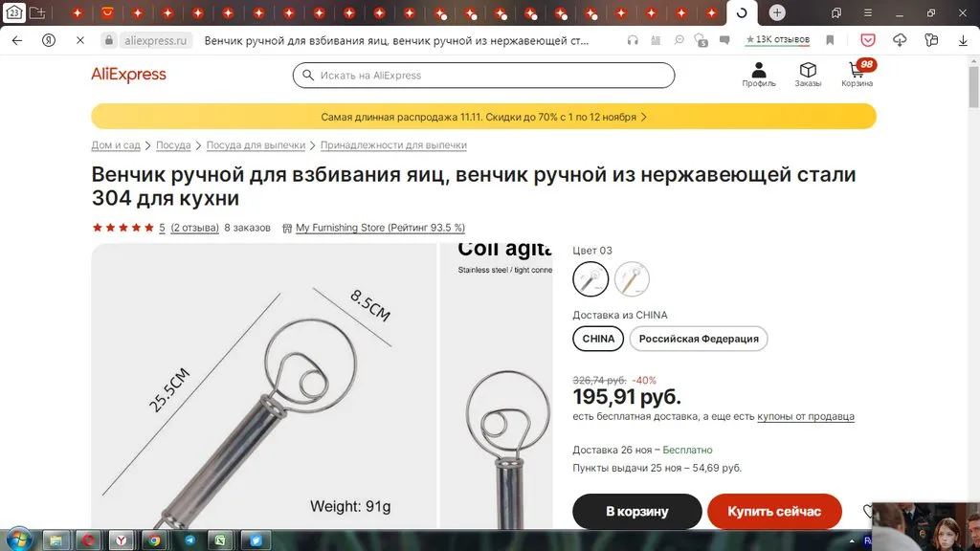Click the browser back arrow
The image size is (980, 551).
(17, 41)
